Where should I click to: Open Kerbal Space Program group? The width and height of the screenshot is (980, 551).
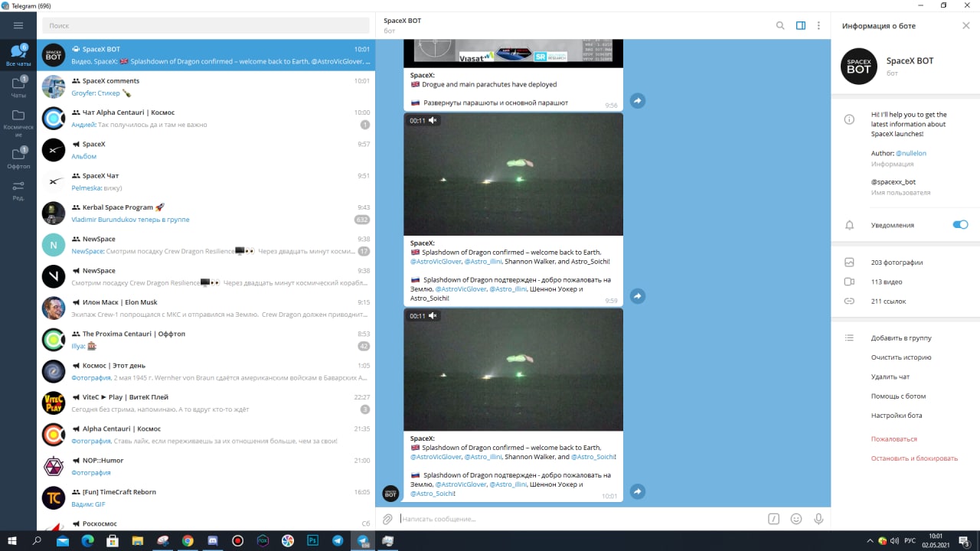tap(206, 213)
